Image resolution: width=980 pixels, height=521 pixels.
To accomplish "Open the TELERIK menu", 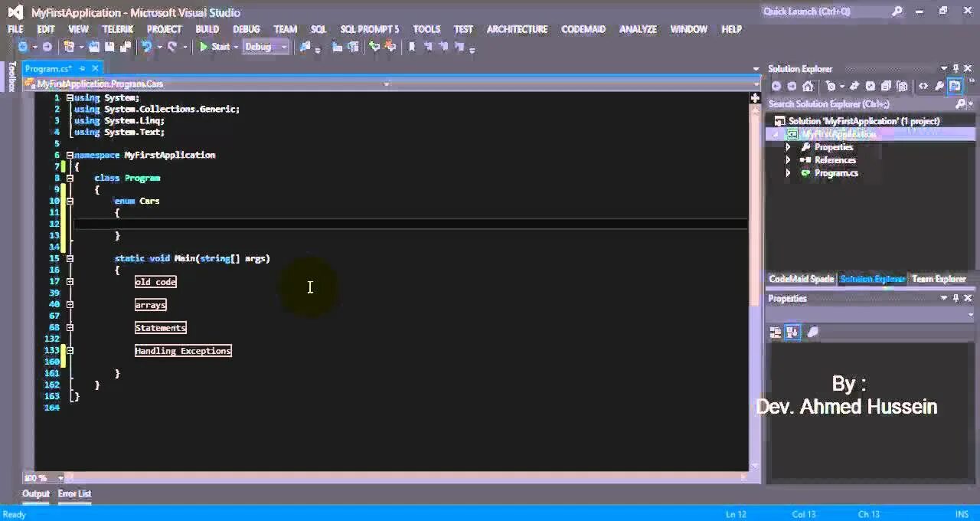I will click(118, 29).
